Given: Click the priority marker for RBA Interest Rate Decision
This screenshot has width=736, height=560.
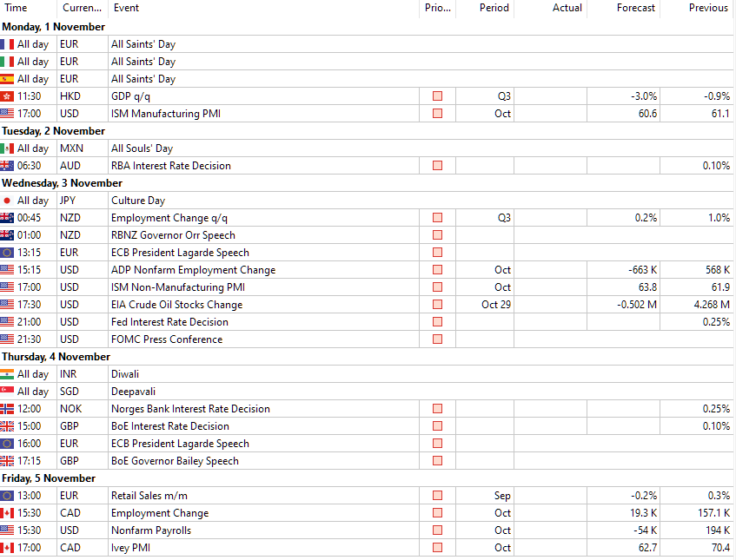Looking at the screenshot, I should (437, 166).
